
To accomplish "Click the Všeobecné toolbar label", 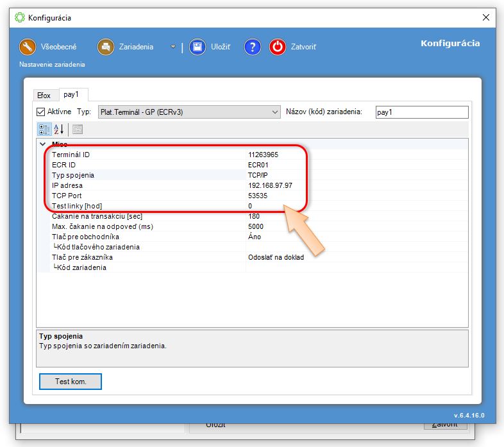I will click(58, 47).
